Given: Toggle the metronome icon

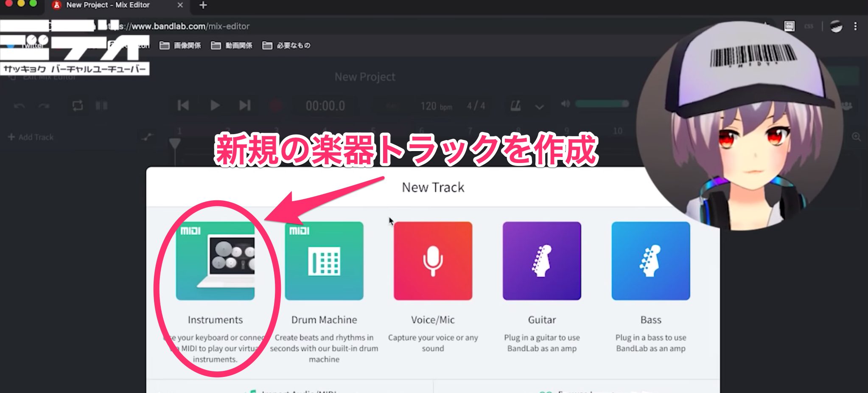Looking at the screenshot, I should coord(515,106).
